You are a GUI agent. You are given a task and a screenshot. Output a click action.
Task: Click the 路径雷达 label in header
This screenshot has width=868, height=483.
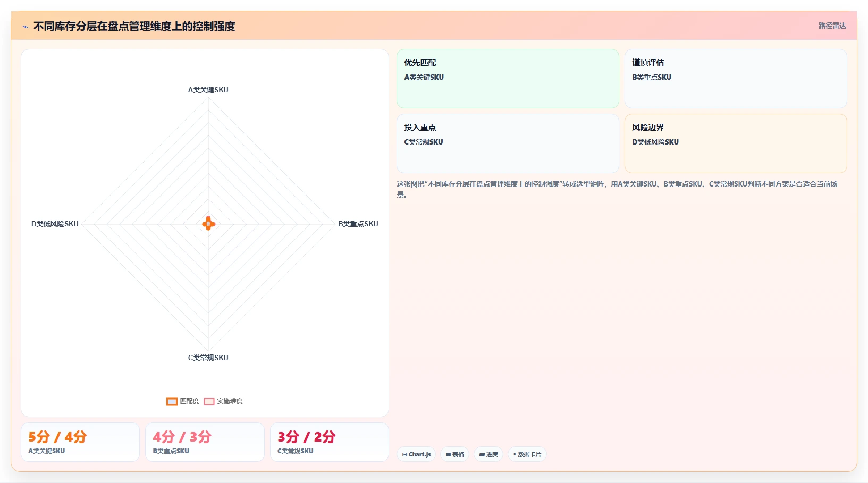(x=832, y=26)
